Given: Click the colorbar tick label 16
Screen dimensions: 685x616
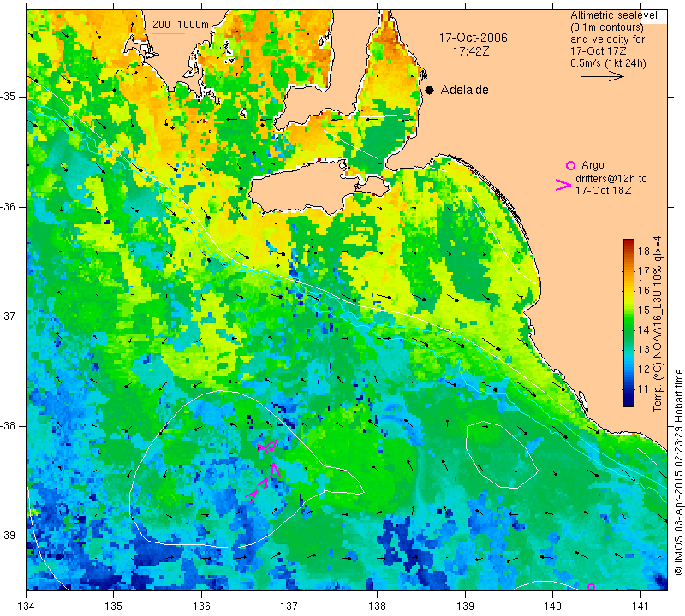Looking at the screenshot, I should point(644,291).
